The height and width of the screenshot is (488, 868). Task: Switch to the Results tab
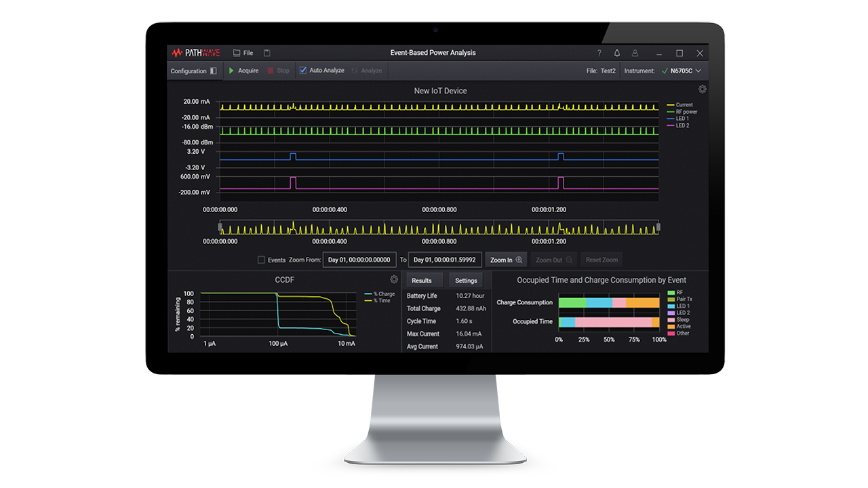pyautogui.click(x=422, y=281)
